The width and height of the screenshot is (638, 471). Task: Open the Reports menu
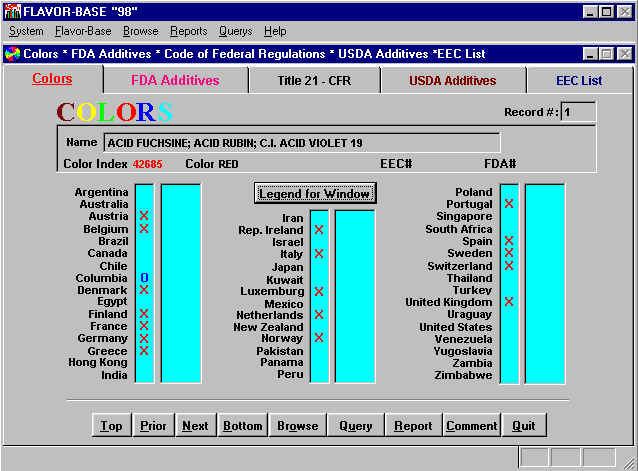tap(188, 31)
